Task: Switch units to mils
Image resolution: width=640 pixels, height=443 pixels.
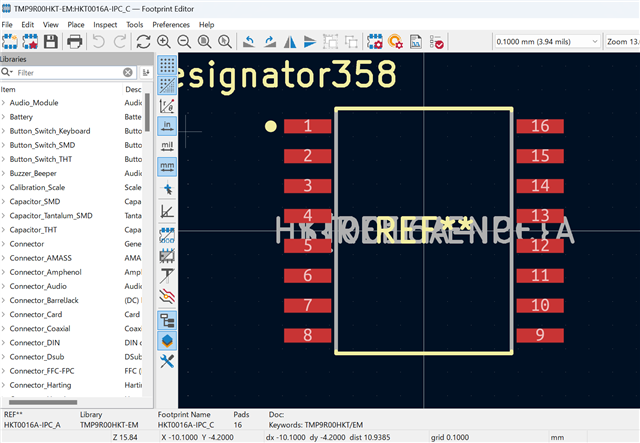Action: [167, 146]
